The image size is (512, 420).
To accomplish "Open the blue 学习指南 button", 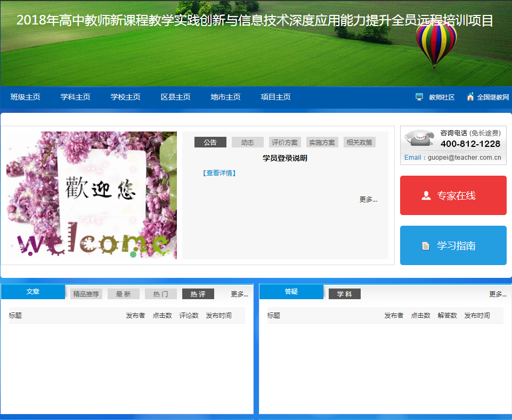I will coord(453,245).
